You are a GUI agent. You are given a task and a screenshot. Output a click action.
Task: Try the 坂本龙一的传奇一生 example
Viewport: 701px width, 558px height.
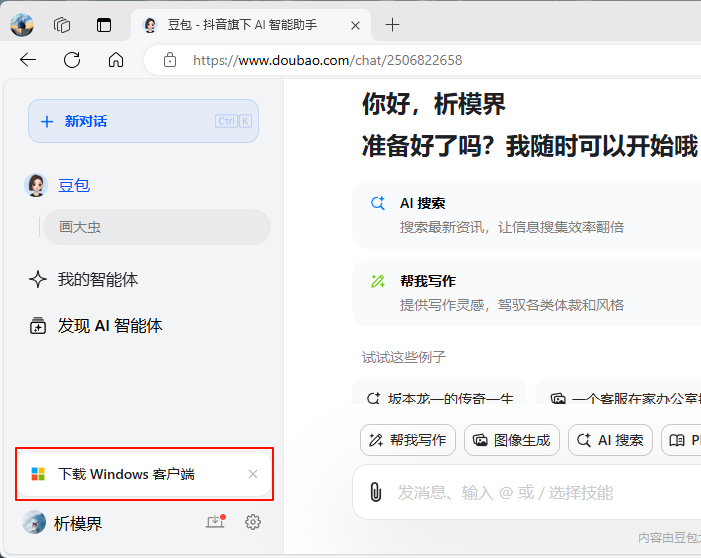(x=439, y=393)
